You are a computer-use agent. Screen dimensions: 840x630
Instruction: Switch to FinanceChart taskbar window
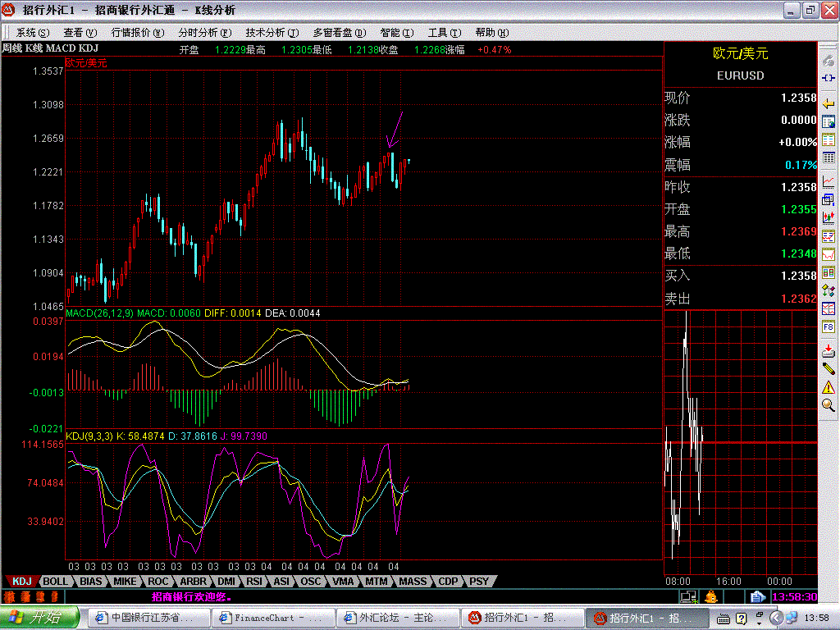272,618
